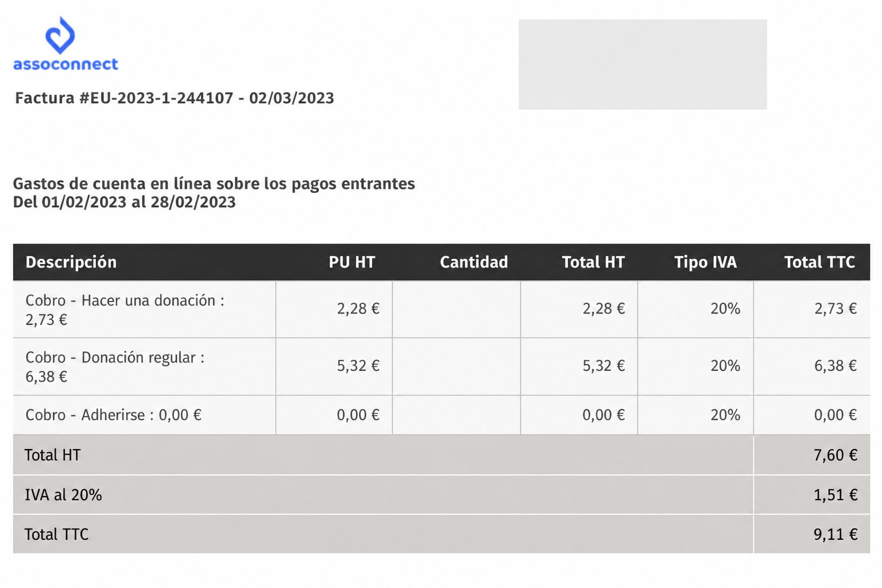Click the IVA al 20% summary label
This screenshot has height=588, width=882.
point(63,495)
